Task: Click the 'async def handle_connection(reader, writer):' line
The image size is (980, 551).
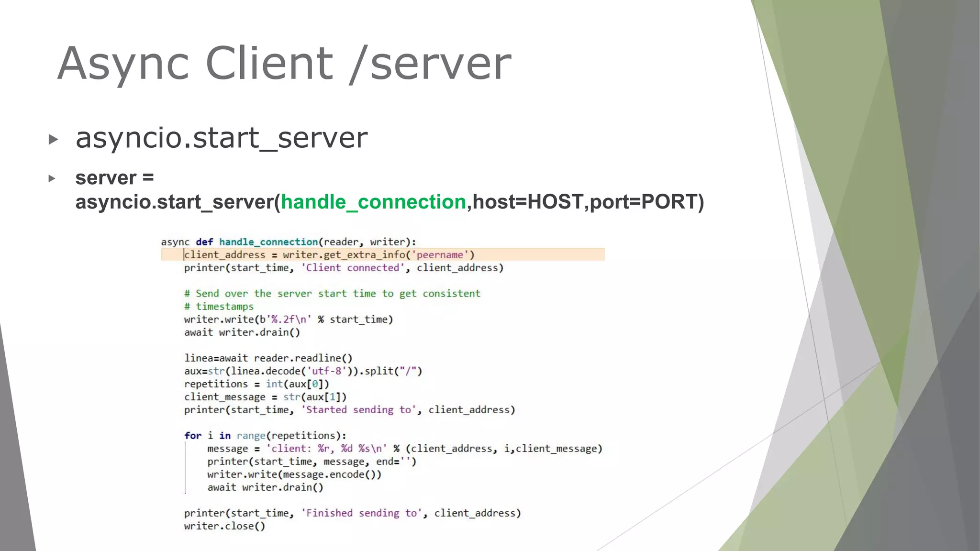Action: (x=289, y=242)
